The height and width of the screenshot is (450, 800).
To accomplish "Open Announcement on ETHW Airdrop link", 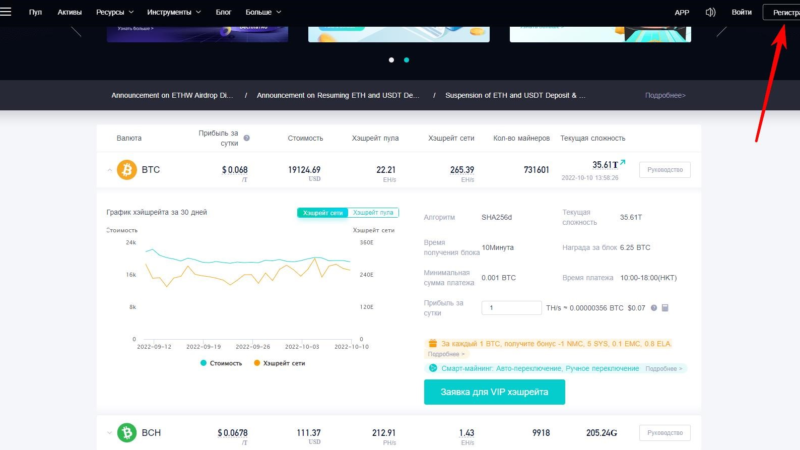I will tap(172, 95).
